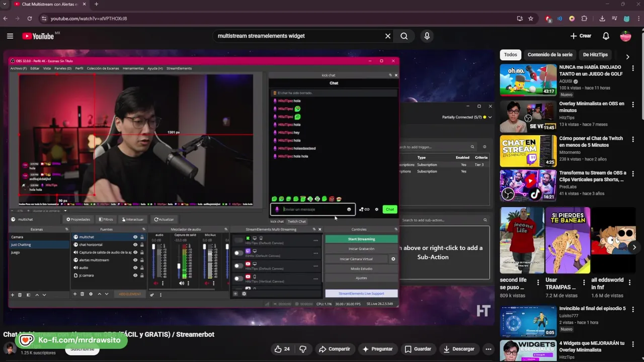
Task: Open YouTube notifications bell
Action: (x=606, y=36)
